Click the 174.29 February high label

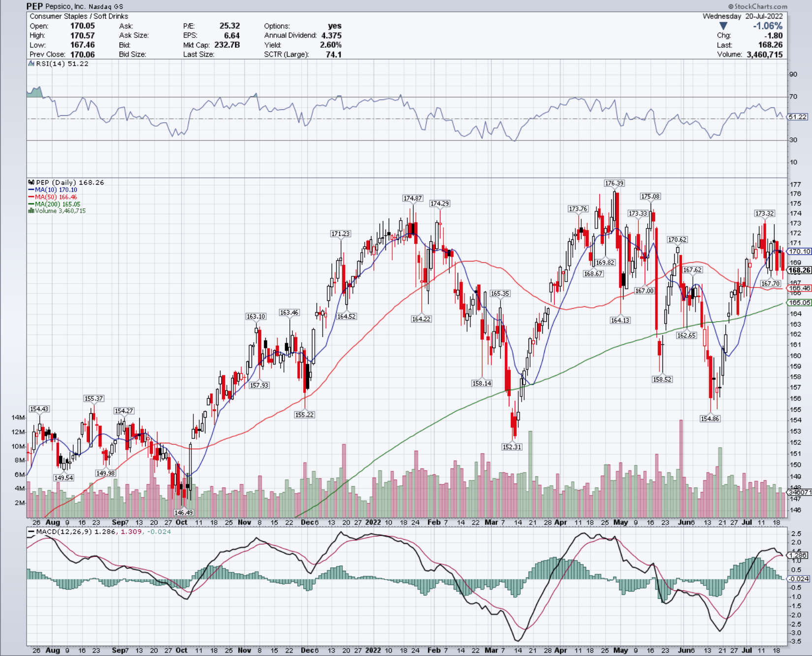[x=439, y=203]
